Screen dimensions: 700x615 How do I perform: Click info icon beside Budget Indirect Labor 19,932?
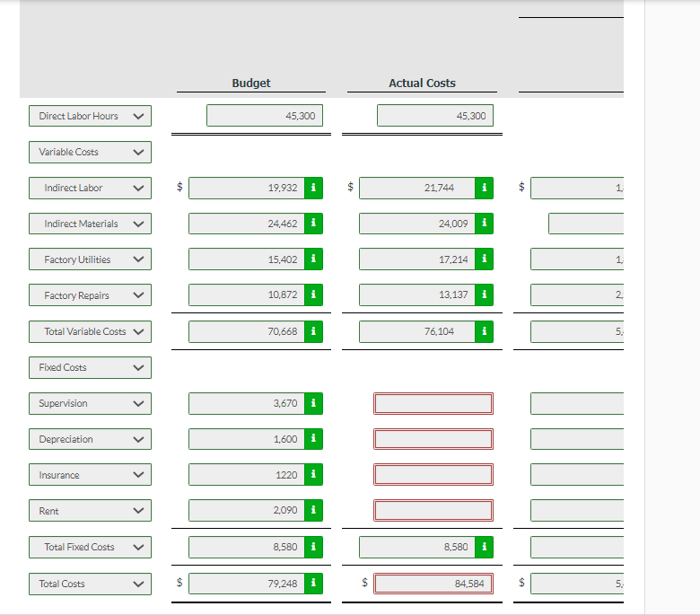tap(313, 188)
